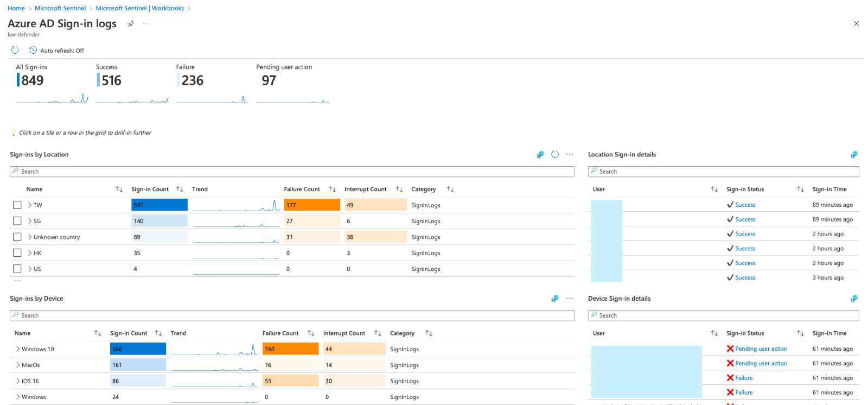Image resolution: width=868 pixels, height=405 pixels.
Task: Focus the Sign-ins by Device search box
Action: [x=292, y=315]
